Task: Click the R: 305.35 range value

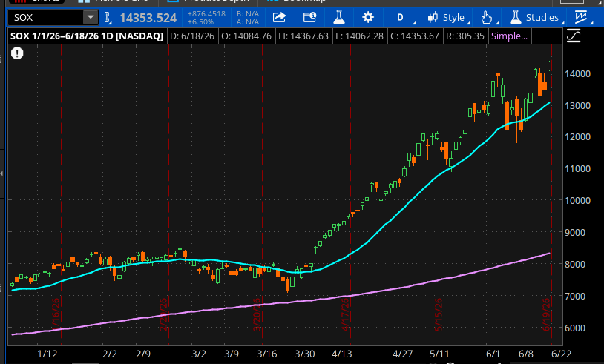Action: [465, 36]
